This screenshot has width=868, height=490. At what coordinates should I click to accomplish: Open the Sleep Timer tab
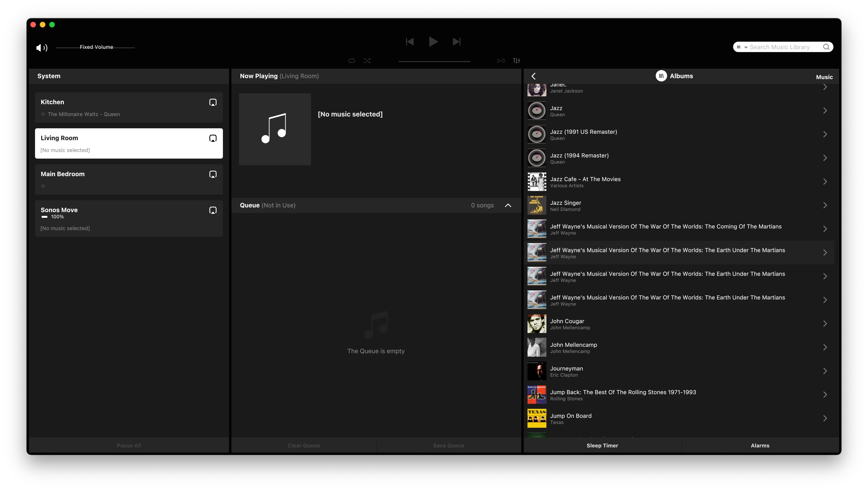point(602,445)
